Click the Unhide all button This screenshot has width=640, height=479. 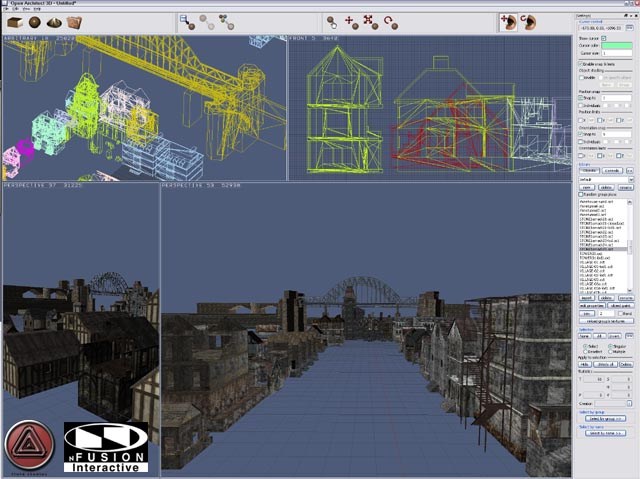[605, 364]
